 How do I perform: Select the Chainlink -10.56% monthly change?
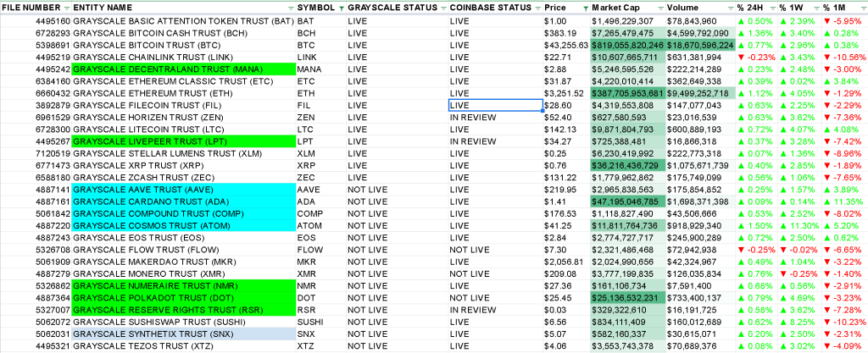844,57
